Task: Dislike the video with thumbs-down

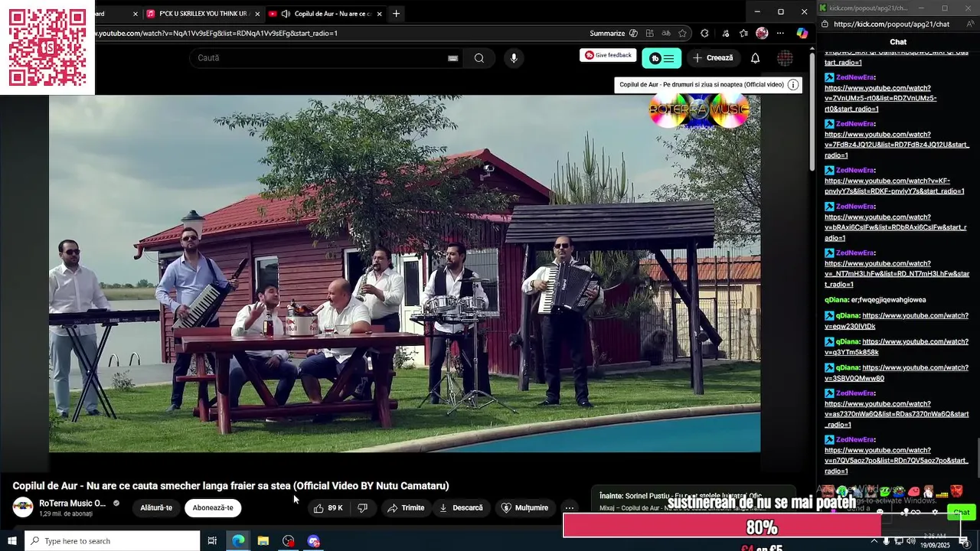Action: 363,508
